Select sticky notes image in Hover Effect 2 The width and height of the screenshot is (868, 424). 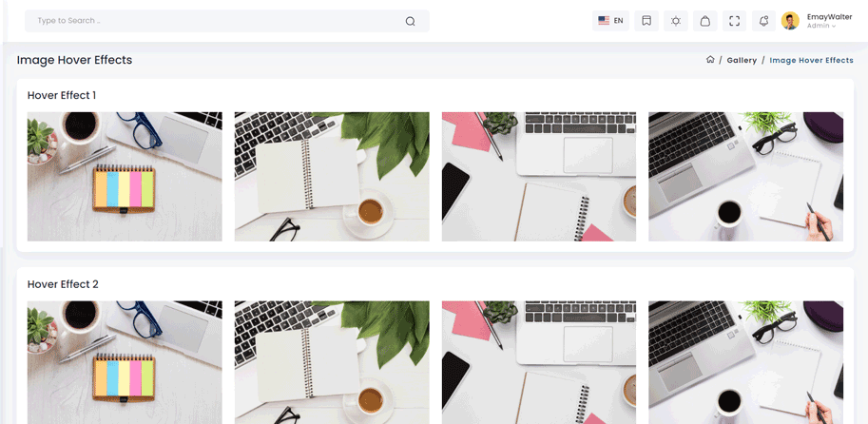(125, 362)
